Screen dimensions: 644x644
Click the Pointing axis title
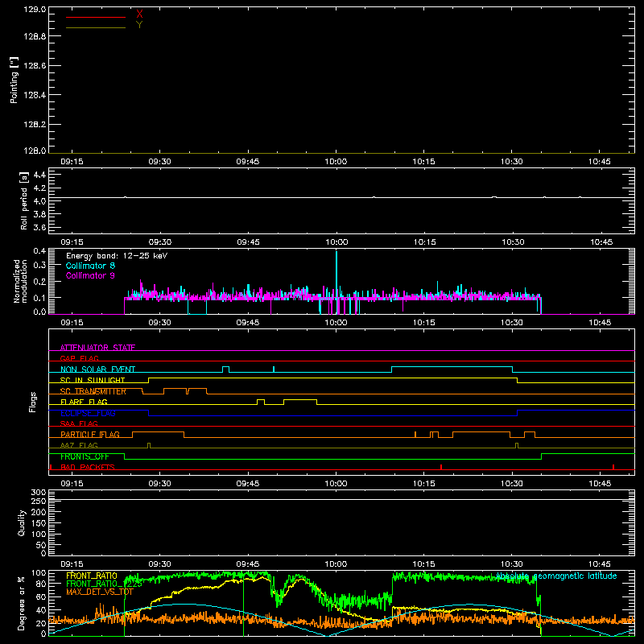[x=14, y=80]
